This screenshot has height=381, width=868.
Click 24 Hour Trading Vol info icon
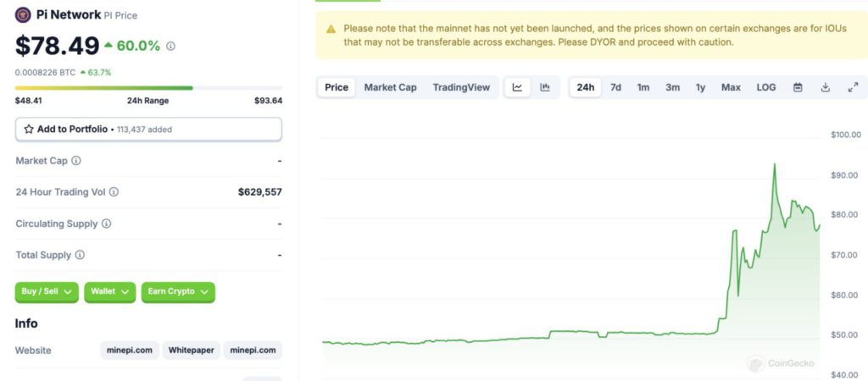click(x=114, y=192)
